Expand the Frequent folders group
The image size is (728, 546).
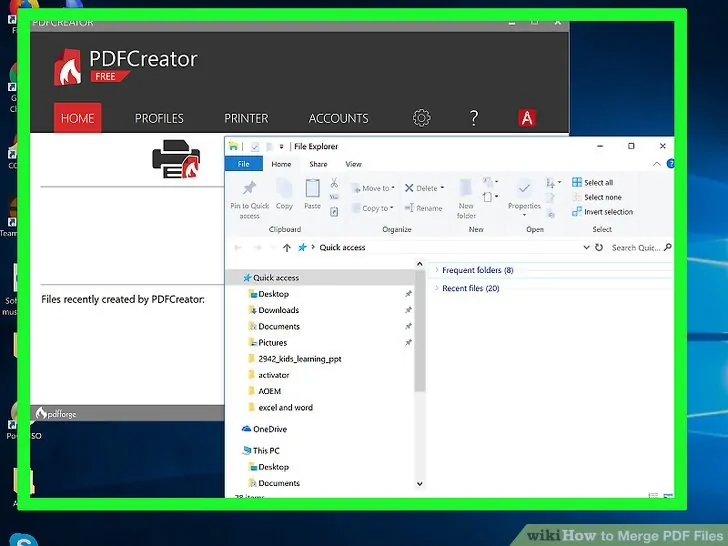pyautogui.click(x=436, y=270)
